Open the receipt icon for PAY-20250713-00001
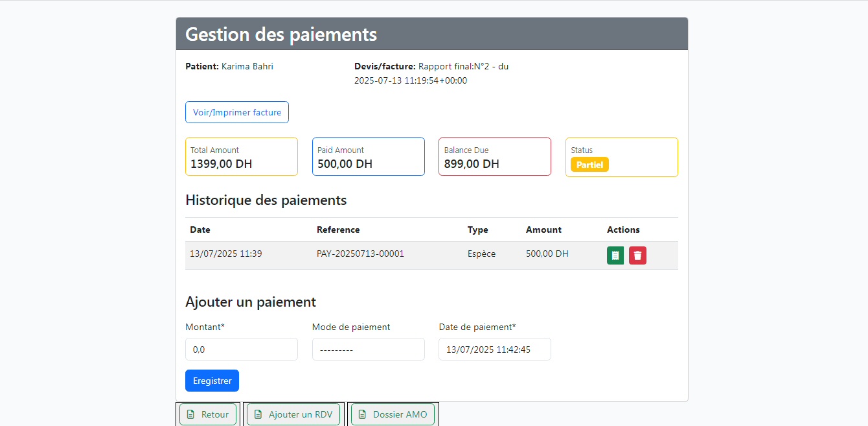Screen dimensions: 868x426 point(615,255)
